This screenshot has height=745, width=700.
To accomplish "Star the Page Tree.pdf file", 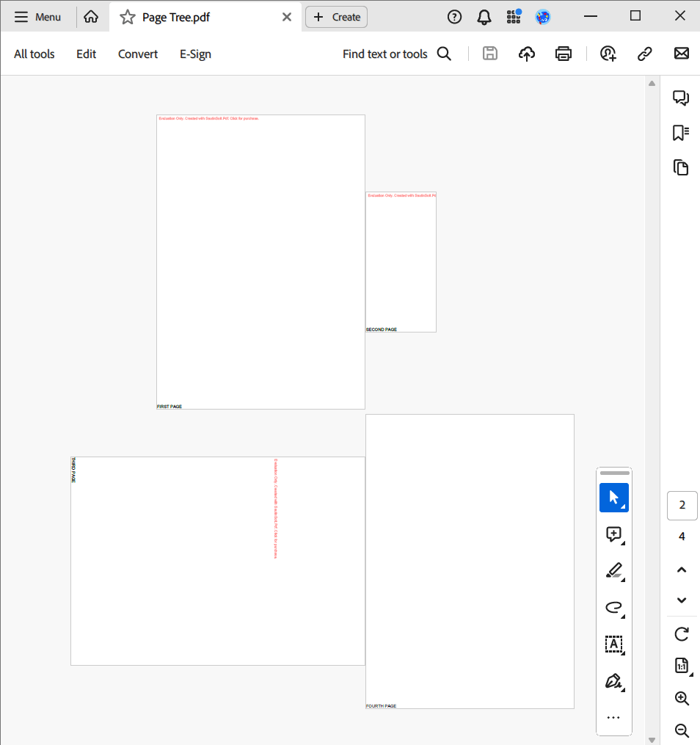I will (128, 17).
